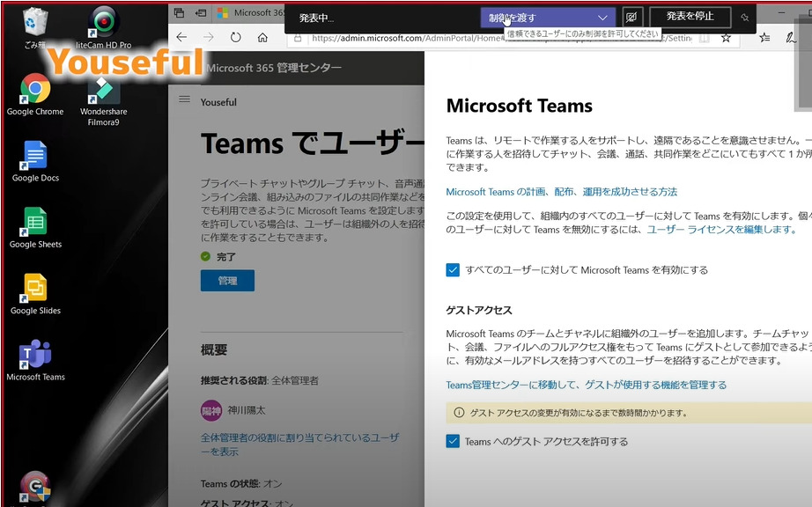Click the '完了' status text
This screenshot has height=507, width=812.
226,257
